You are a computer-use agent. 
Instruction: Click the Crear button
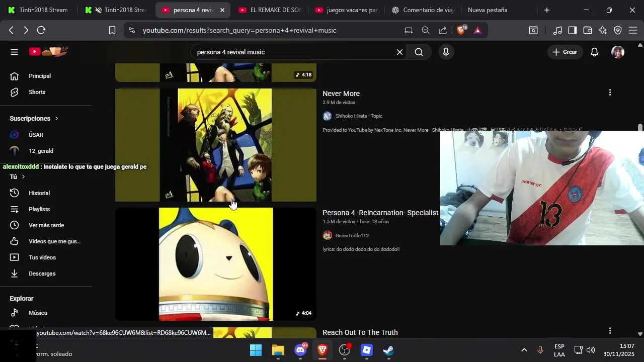565,52
